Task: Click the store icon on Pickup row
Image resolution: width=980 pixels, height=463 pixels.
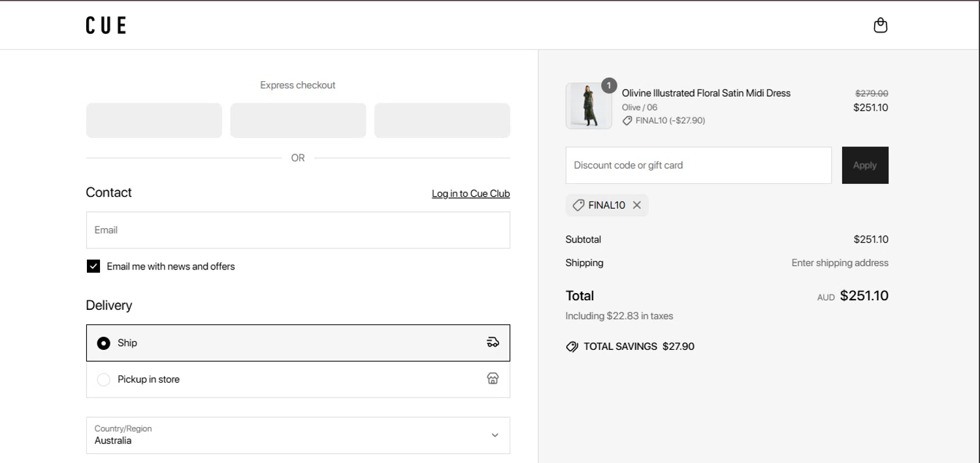Action: (x=493, y=379)
